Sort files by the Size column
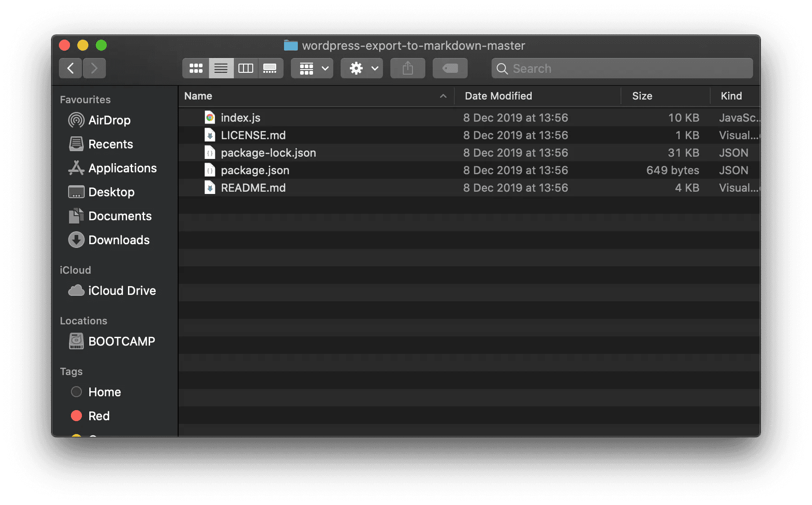This screenshot has height=505, width=812. click(642, 96)
